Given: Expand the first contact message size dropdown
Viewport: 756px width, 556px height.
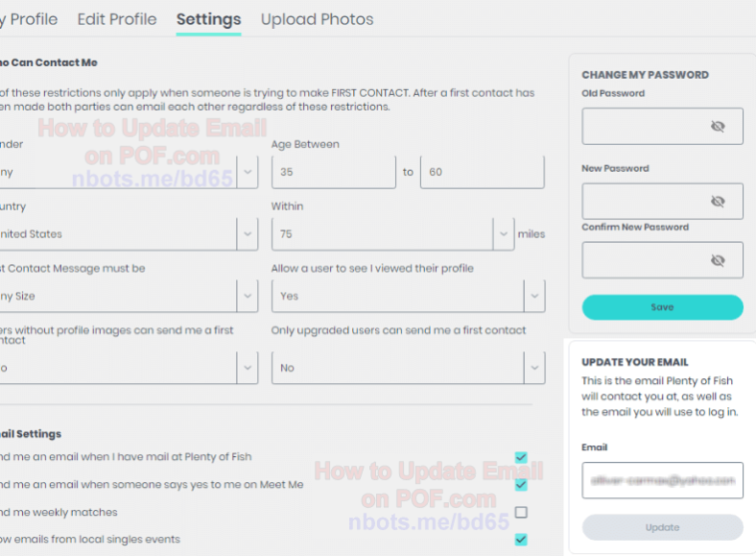Looking at the screenshot, I should (x=247, y=295).
